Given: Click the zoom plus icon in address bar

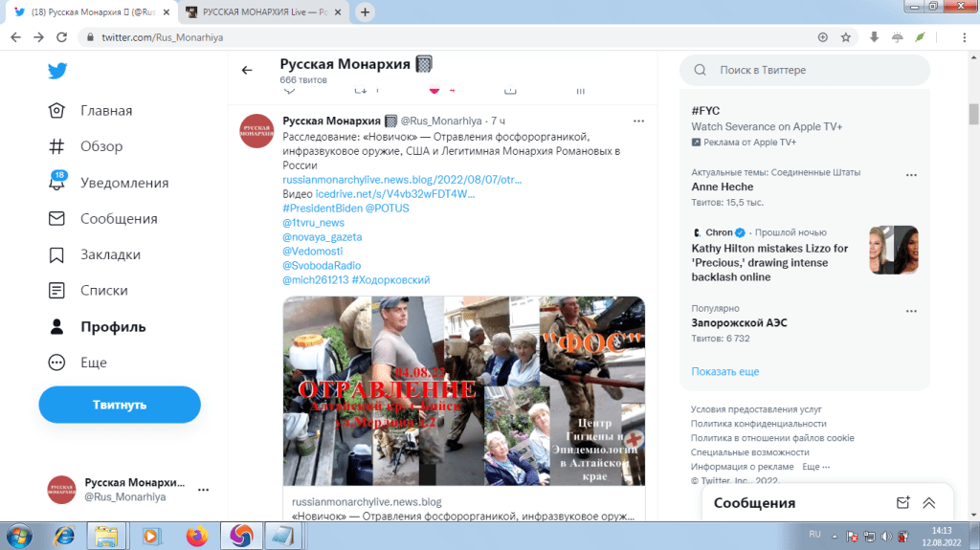Looking at the screenshot, I should click(822, 37).
